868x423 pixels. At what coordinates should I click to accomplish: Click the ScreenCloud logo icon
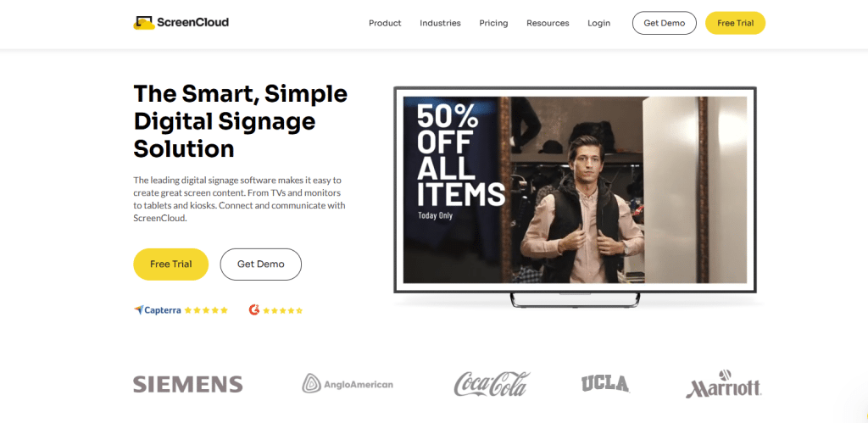pyautogui.click(x=143, y=23)
